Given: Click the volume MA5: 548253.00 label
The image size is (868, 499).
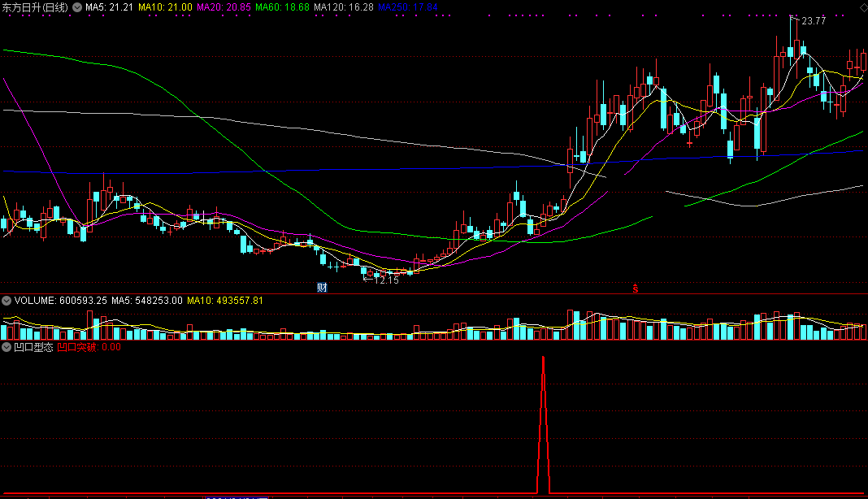Looking at the screenshot, I should 146,301.
